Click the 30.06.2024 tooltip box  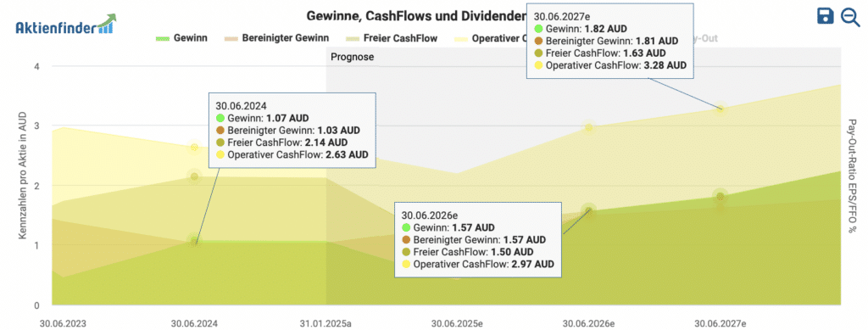292,130
